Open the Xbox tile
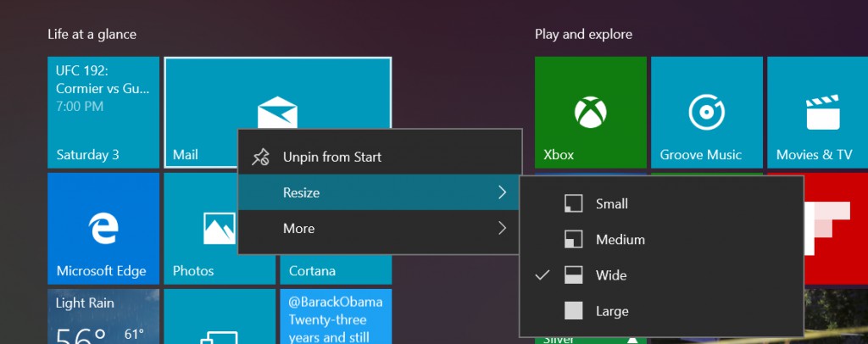The width and height of the screenshot is (868, 344). click(590, 113)
